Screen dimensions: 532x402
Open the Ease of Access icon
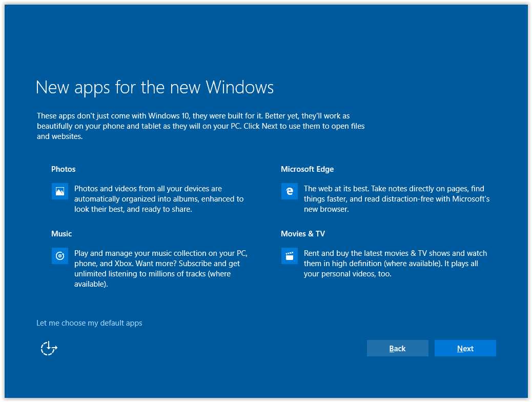[x=49, y=348]
